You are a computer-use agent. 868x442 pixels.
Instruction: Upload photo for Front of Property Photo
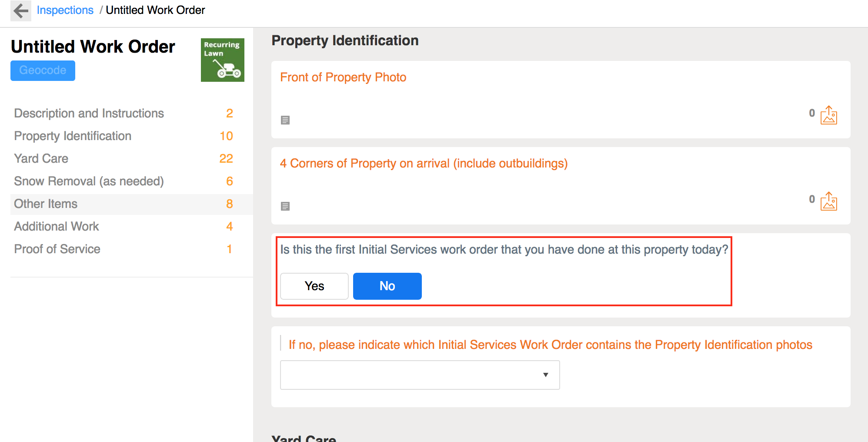[828, 115]
